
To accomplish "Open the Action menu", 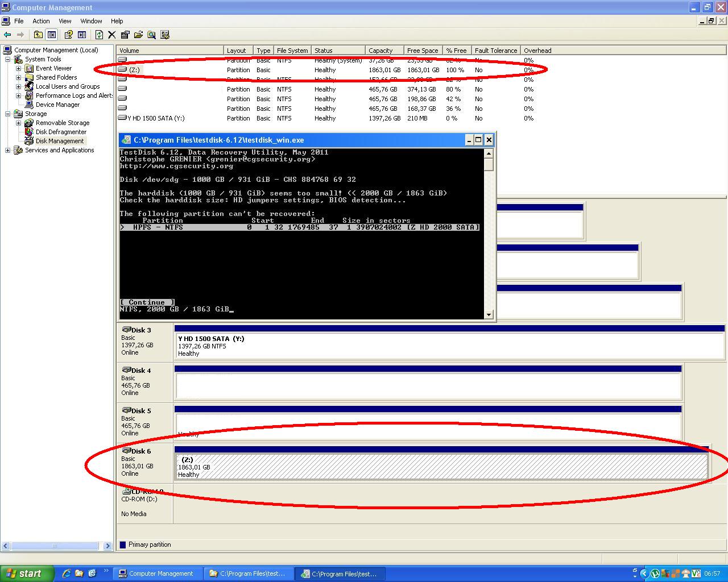I will tap(41, 21).
